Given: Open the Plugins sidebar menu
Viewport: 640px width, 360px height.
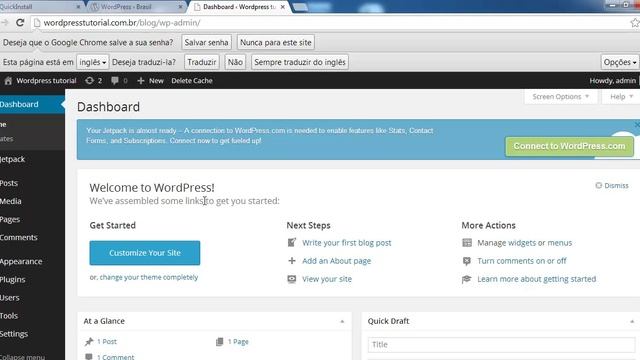Looking at the screenshot, I should pyautogui.click(x=32, y=280).
